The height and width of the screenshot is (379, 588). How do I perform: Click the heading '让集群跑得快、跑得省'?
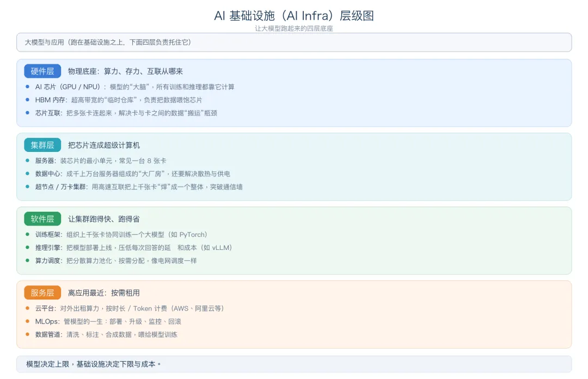point(104,219)
